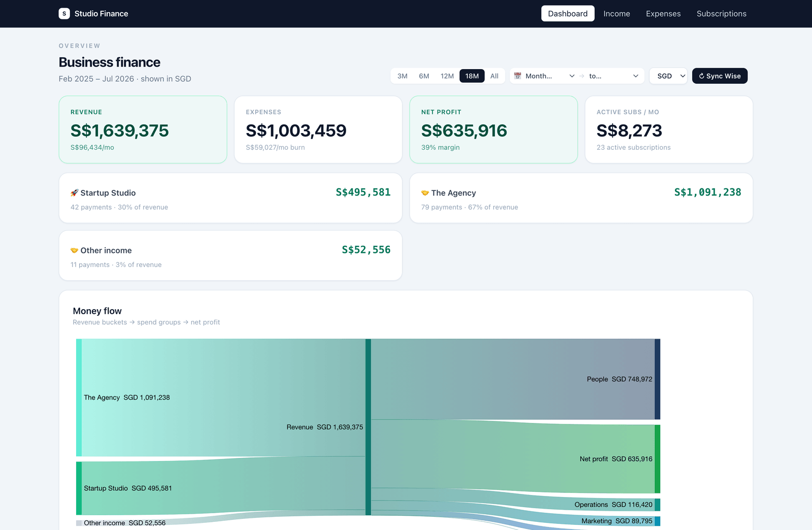The image size is (812, 530).
Task: Click 'Net profit SGD 635,916' Sankey label
Action: (616, 459)
